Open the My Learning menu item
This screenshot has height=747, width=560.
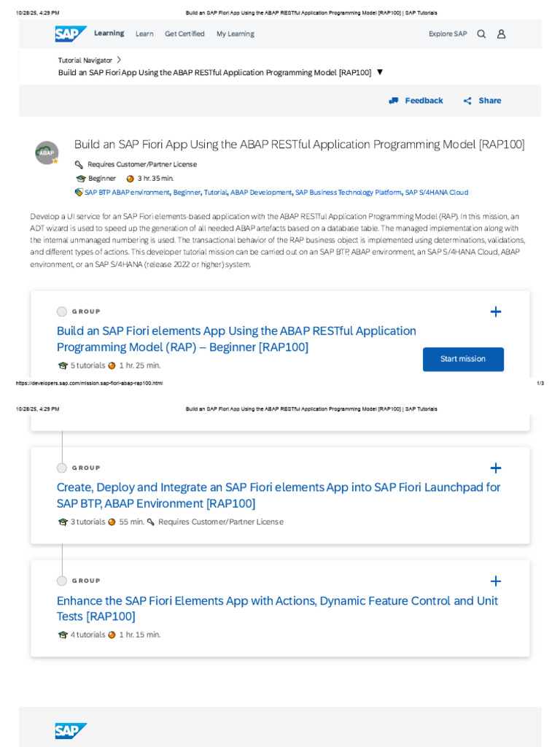(236, 34)
